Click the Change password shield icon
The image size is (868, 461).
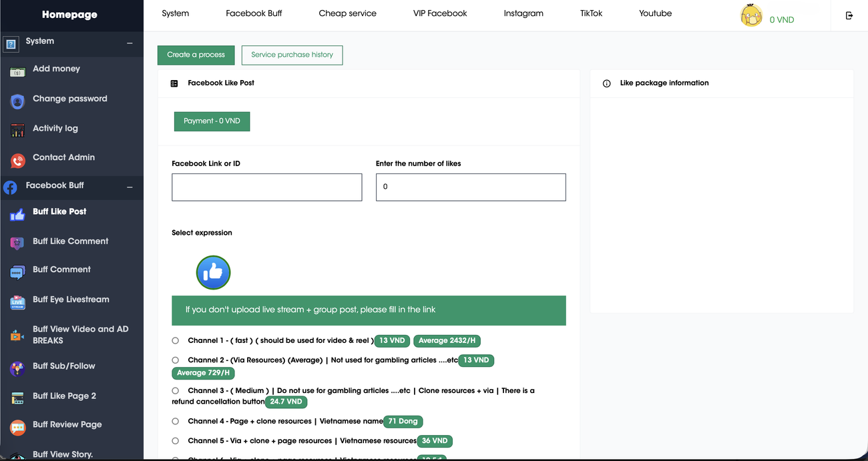point(18,101)
